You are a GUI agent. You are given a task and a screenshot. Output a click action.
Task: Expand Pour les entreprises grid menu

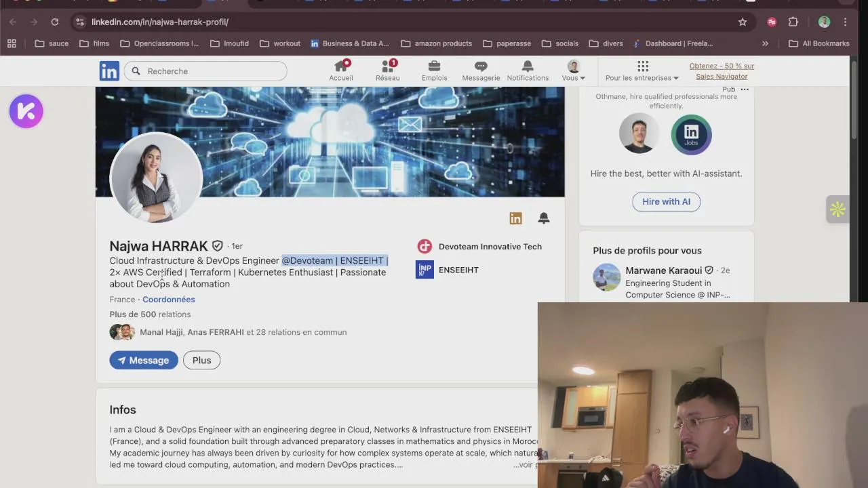(x=642, y=70)
